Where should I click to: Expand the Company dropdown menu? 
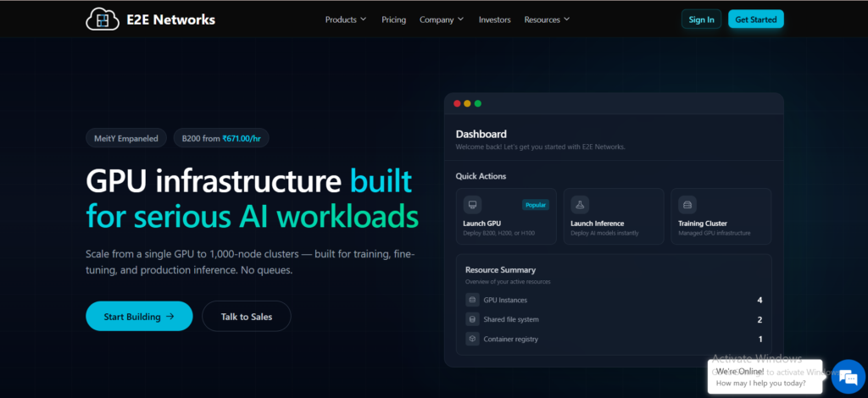click(x=442, y=19)
